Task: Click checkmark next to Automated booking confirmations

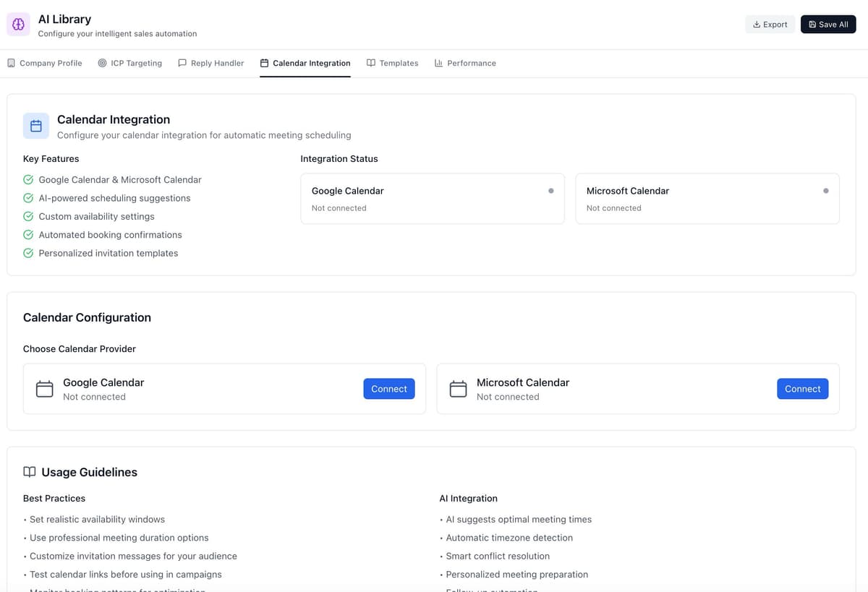Action: [28, 235]
